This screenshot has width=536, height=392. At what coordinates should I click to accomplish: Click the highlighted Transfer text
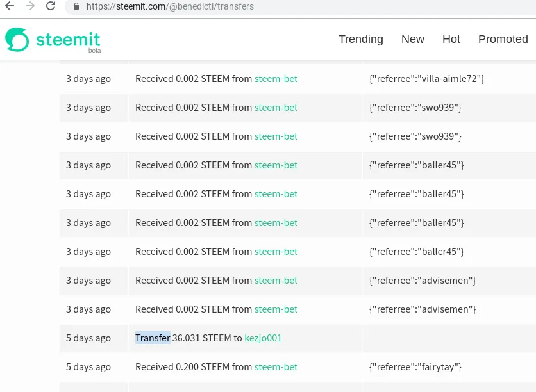tap(153, 338)
